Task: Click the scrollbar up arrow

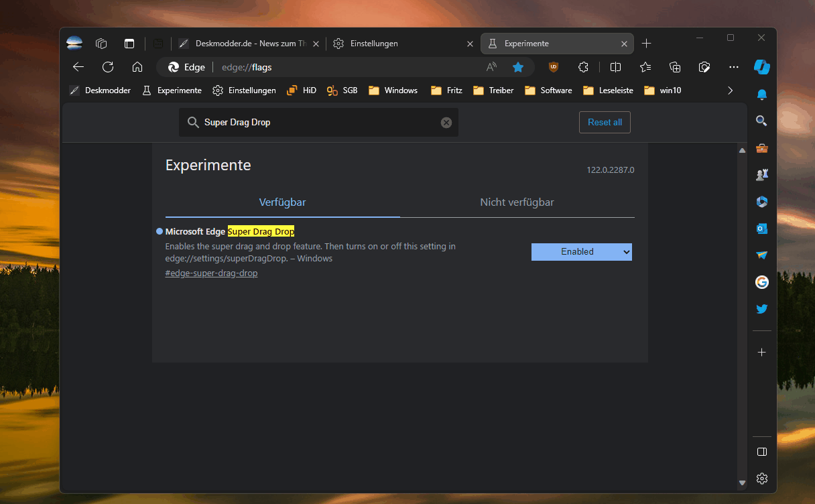Action: [742, 151]
